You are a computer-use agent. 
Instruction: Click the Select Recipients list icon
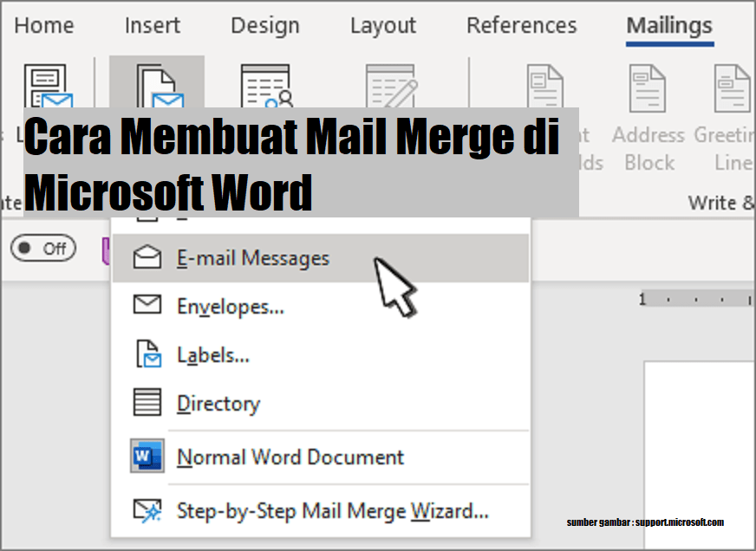[267, 86]
